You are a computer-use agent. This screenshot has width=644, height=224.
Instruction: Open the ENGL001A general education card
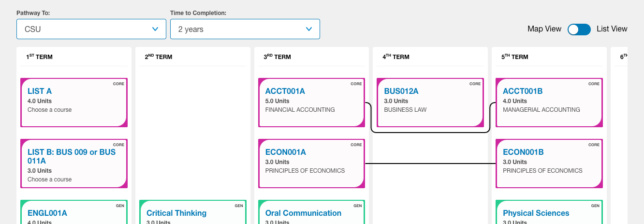click(x=73, y=213)
